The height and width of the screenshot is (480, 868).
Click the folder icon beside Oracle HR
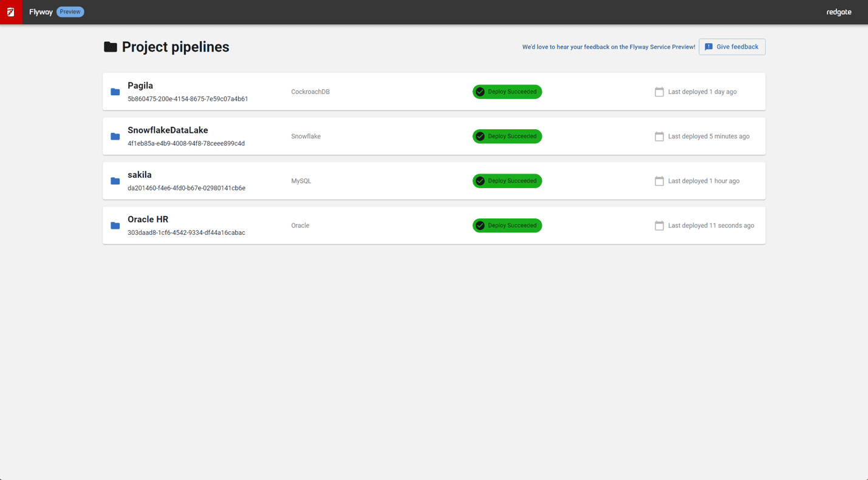coord(115,226)
